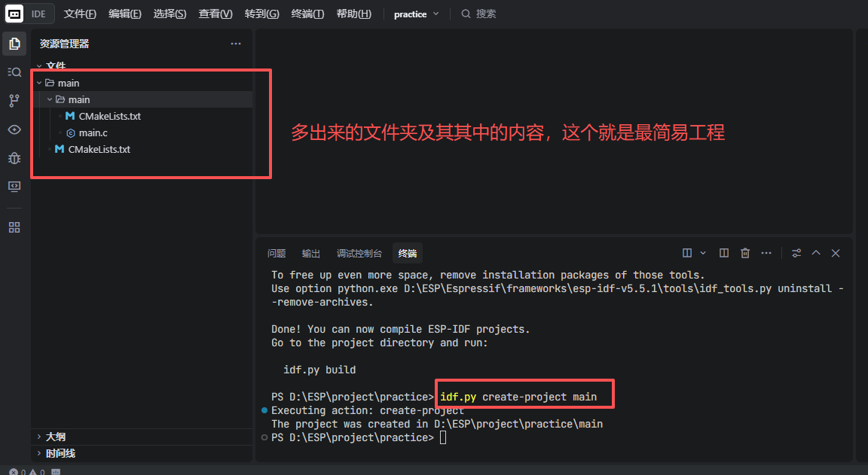Open the Remote monitor icon in sidebar

[x=14, y=187]
